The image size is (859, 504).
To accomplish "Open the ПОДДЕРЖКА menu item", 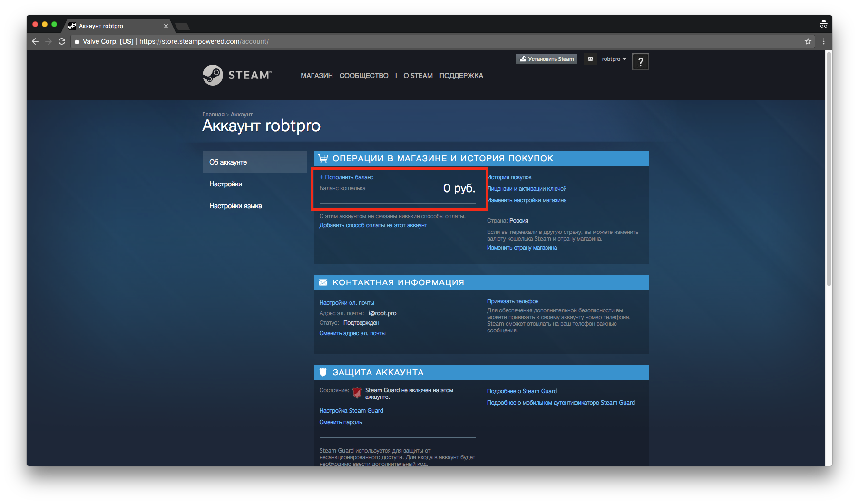I will coord(461,76).
